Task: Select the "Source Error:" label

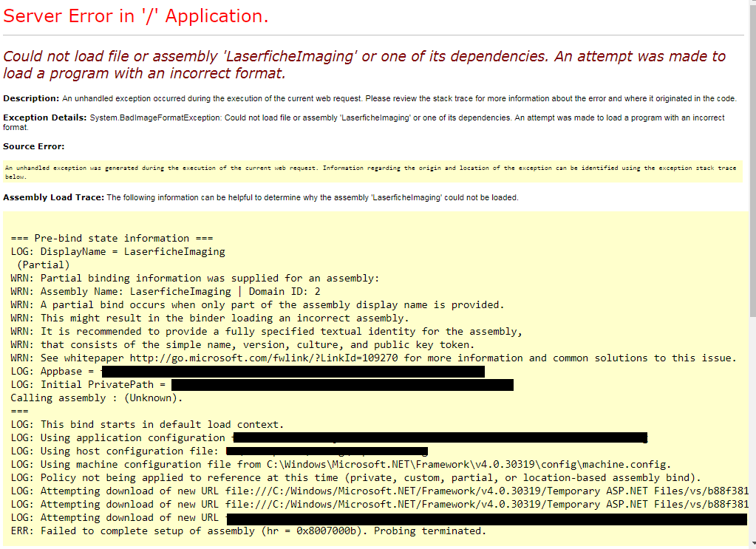Action: coord(34,146)
